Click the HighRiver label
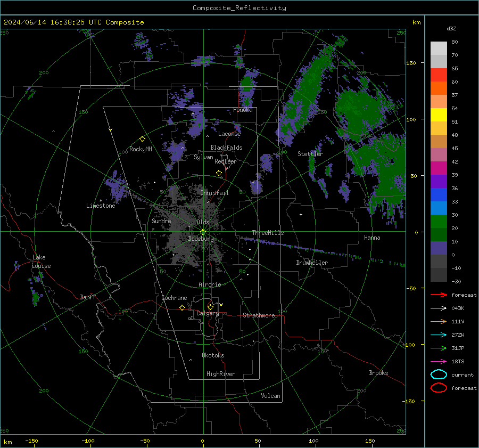 tap(220, 374)
